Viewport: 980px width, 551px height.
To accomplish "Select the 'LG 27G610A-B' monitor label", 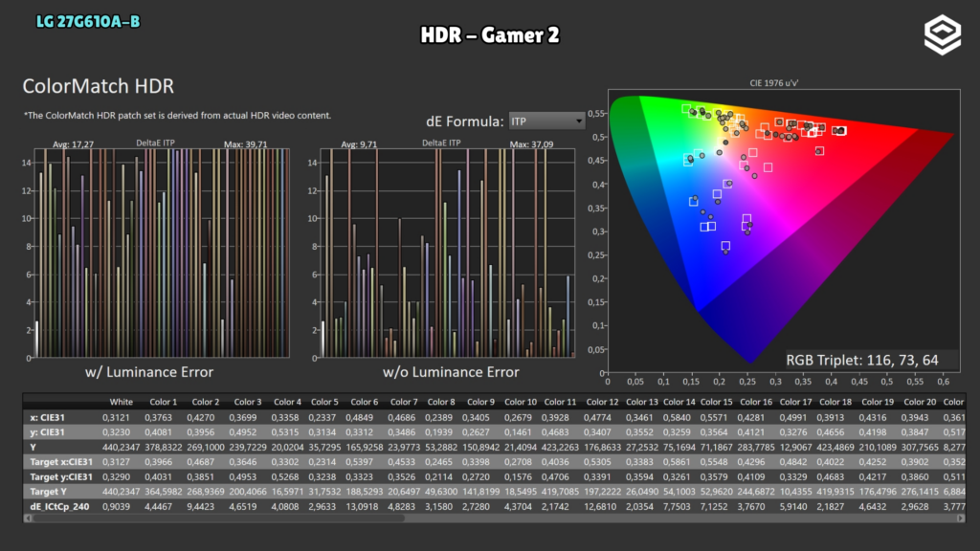I will pyautogui.click(x=88, y=22).
